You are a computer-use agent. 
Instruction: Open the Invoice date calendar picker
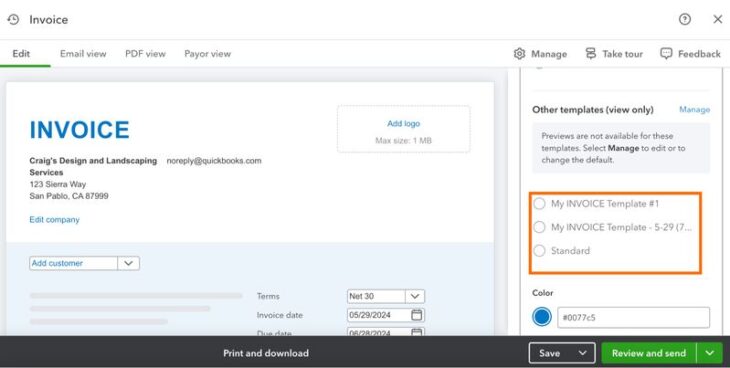pyautogui.click(x=417, y=315)
